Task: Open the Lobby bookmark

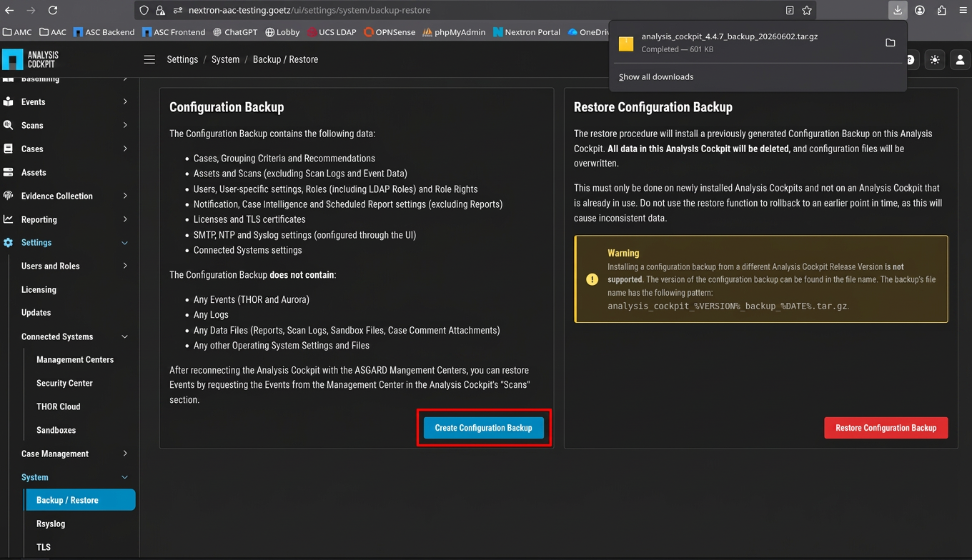Action: point(282,32)
